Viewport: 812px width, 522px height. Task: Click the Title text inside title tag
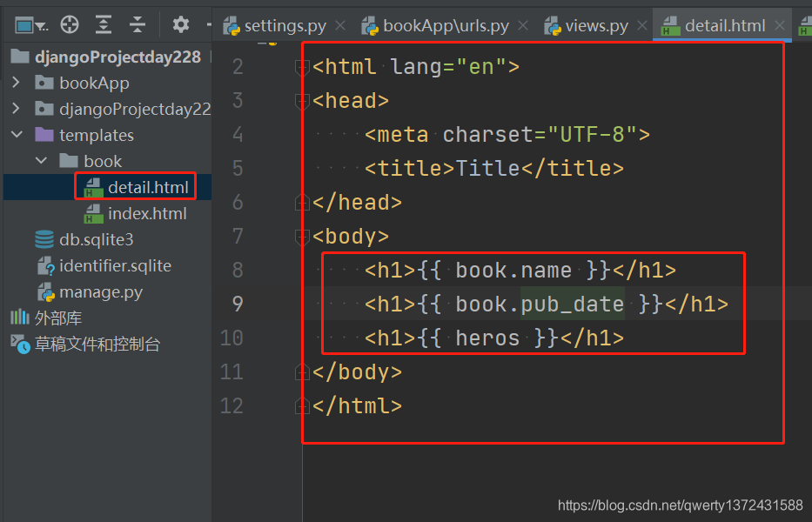click(487, 168)
